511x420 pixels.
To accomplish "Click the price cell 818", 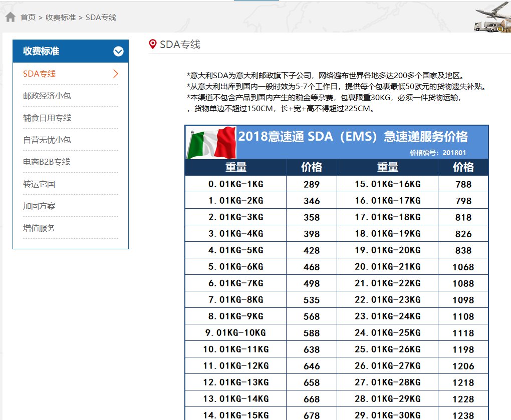I will [x=463, y=217].
